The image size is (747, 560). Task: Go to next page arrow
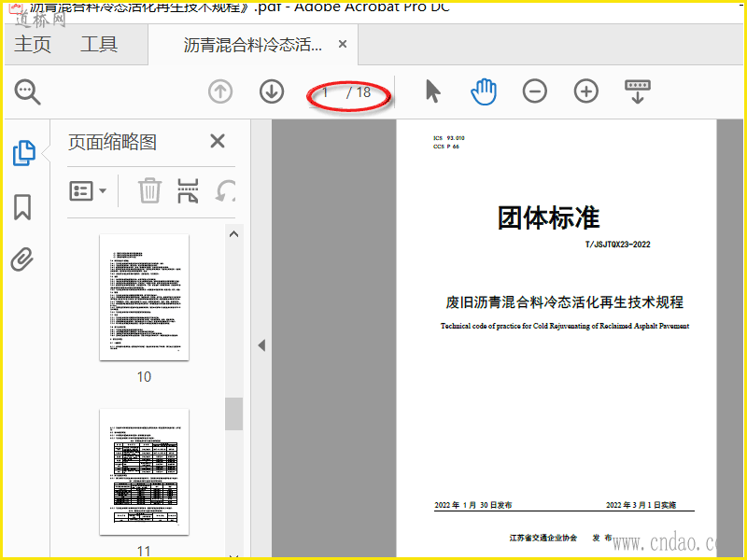(x=272, y=91)
